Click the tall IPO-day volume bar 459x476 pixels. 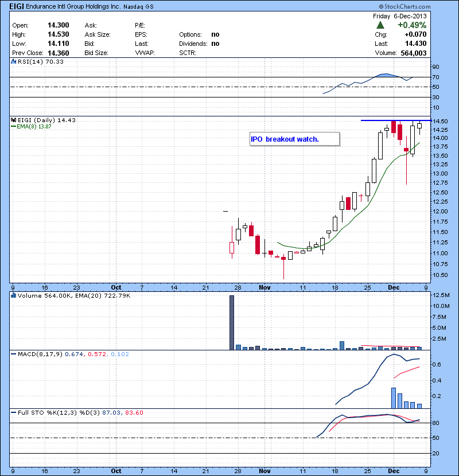click(232, 322)
